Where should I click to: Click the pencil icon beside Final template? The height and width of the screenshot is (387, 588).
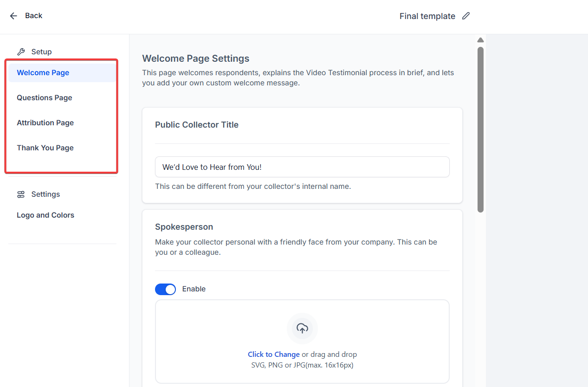pyautogui.click(x=466, y=16)
